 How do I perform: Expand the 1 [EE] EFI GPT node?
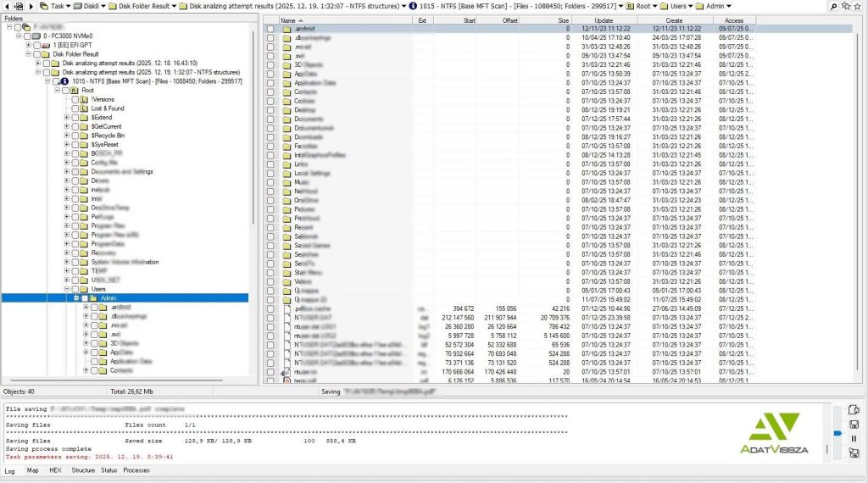[x=28, y=45]
